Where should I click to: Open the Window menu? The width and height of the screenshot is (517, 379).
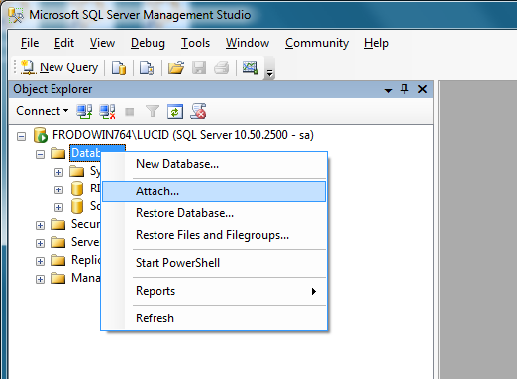click(x=247, y=43)
